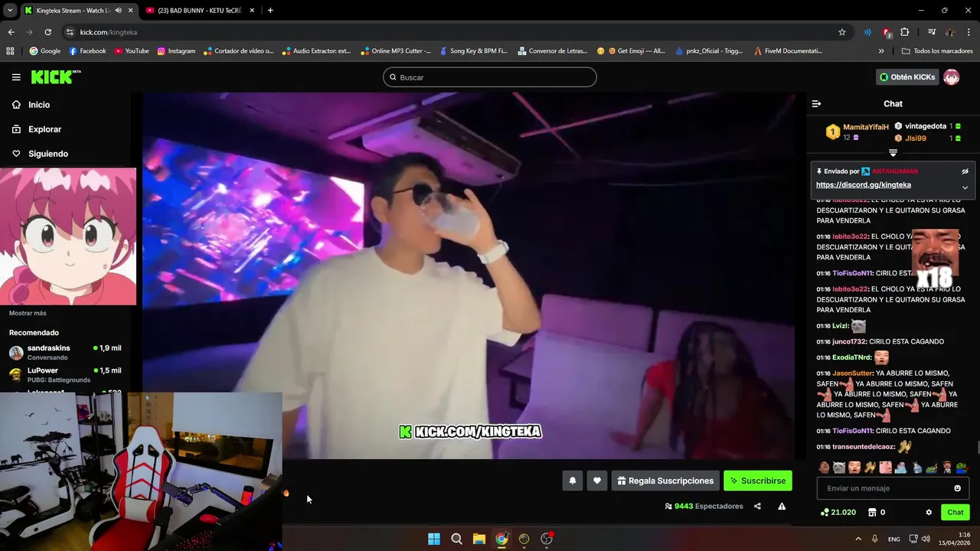Open the Google bookmark
Viewport: 980px width, 551px height.
pyautogui.click(x=44, y=51)
